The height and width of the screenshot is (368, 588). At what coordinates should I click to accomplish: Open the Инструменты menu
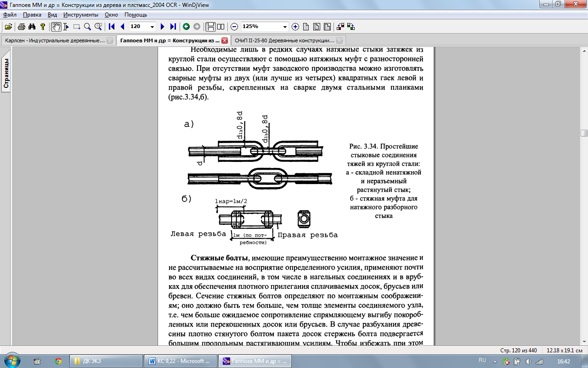click(81, 15)
